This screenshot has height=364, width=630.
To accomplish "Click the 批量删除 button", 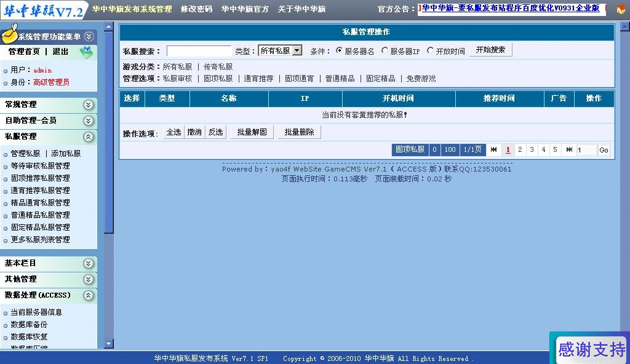I will click(300, 132).
